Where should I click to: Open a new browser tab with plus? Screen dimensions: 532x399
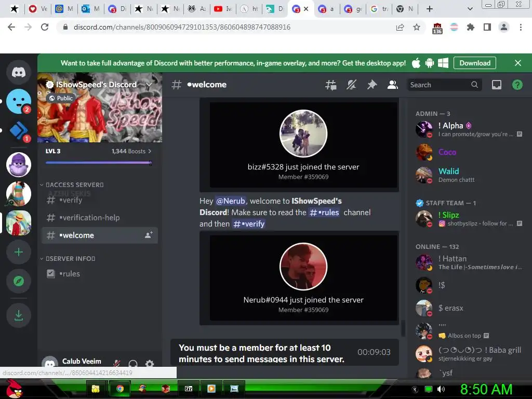click(430, 9)
